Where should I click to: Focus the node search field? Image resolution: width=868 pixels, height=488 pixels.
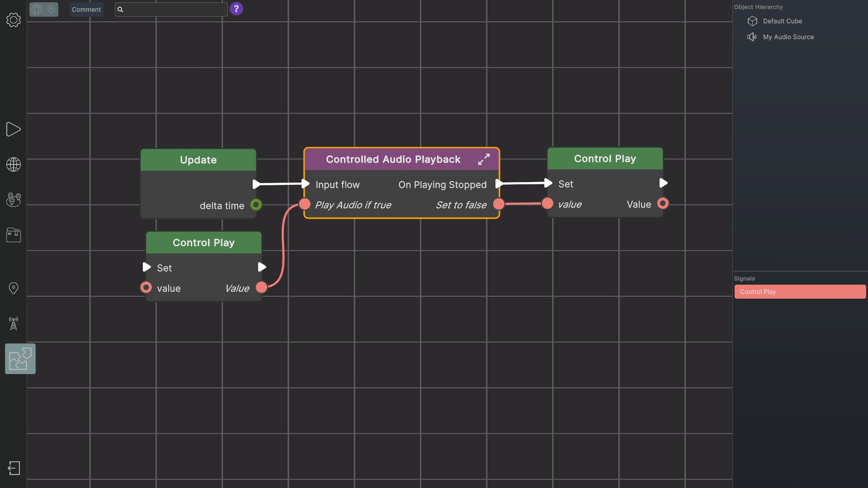coord(171,9)
